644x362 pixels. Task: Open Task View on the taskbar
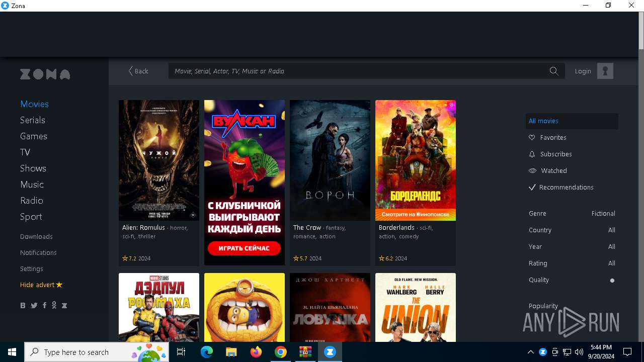click(181, 352)
